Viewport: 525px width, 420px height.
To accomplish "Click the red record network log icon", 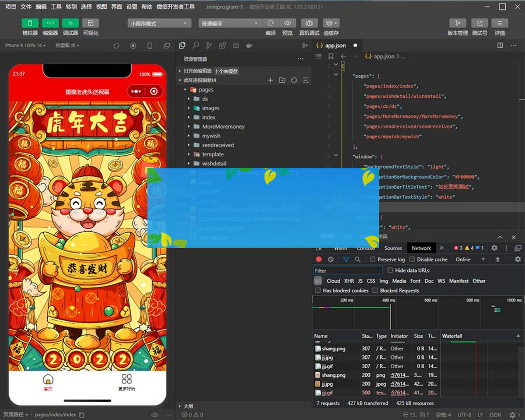I will [x=319, y=259].
